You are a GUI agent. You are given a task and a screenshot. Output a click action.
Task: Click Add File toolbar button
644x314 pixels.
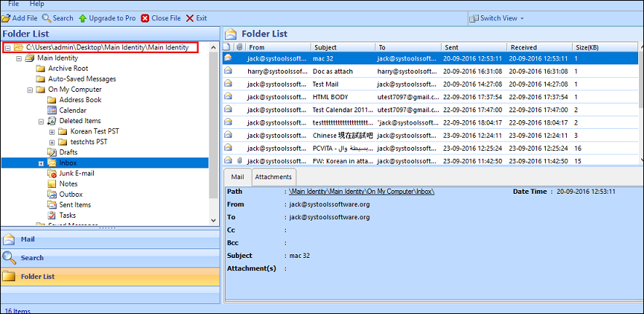[20, 18]
